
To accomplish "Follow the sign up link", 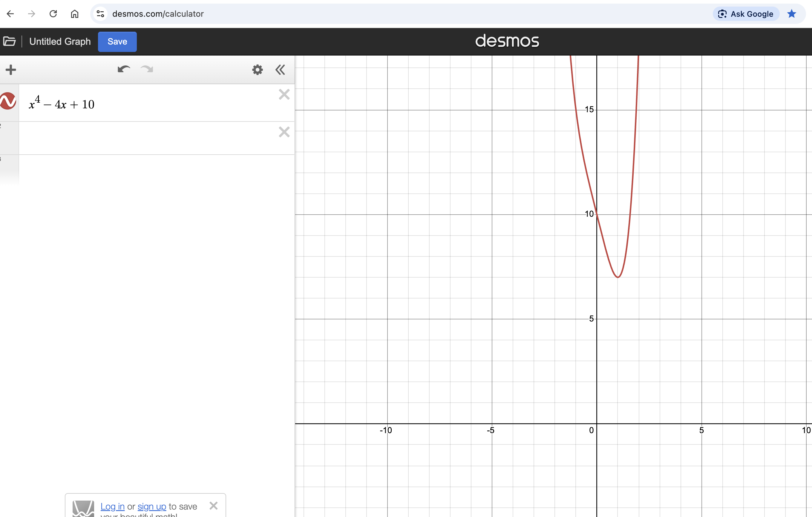I will [152, 506].
